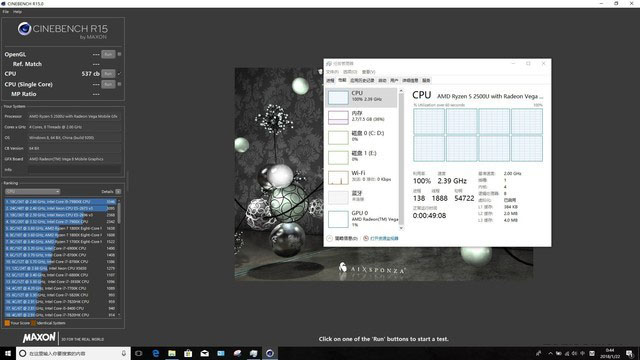Click the Cinebench R15 logo sphere
This screenshot has width=640, height=360.
tap(24, 29)
